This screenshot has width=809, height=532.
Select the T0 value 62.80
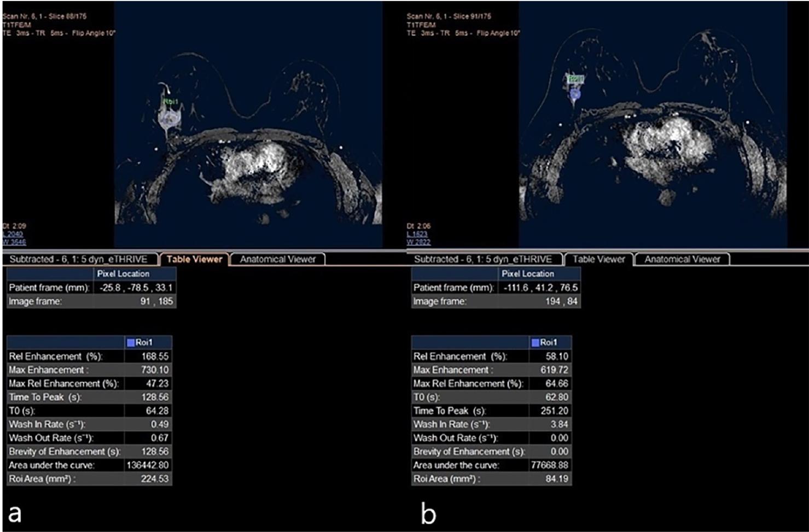coord(557,397)
